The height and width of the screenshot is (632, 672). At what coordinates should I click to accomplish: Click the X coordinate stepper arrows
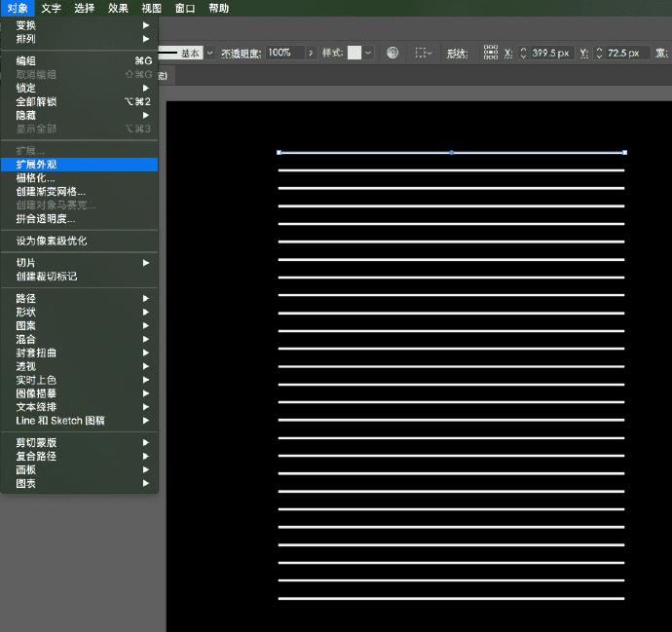pyautogui.click(x=523, y=53)
